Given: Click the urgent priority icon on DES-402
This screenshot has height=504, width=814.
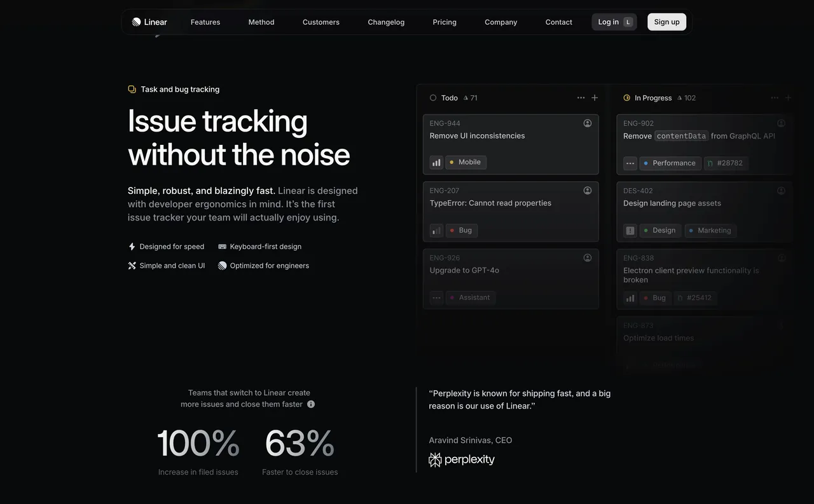Looking at the screenshot, I should 630,230.
